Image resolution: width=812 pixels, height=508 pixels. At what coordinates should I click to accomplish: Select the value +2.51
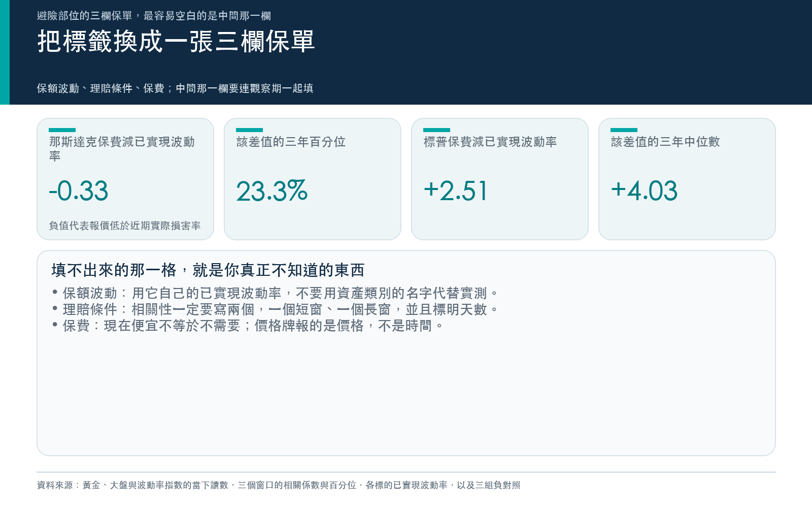[x=455, y=191]
